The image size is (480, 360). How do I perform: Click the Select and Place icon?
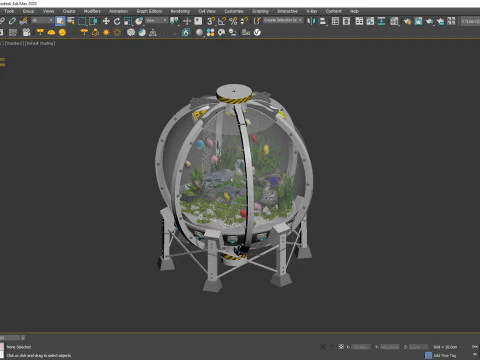pyautogui.click(x=139, y=21)
